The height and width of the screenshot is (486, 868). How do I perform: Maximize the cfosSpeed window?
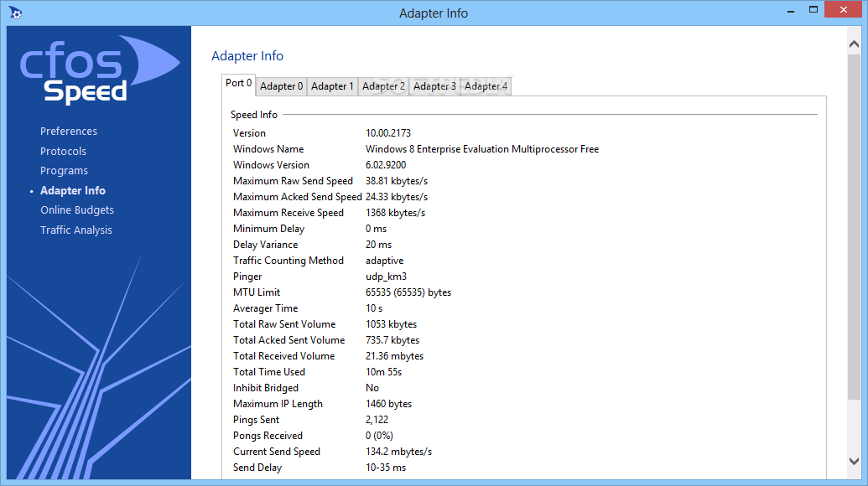tap(813, 9)
